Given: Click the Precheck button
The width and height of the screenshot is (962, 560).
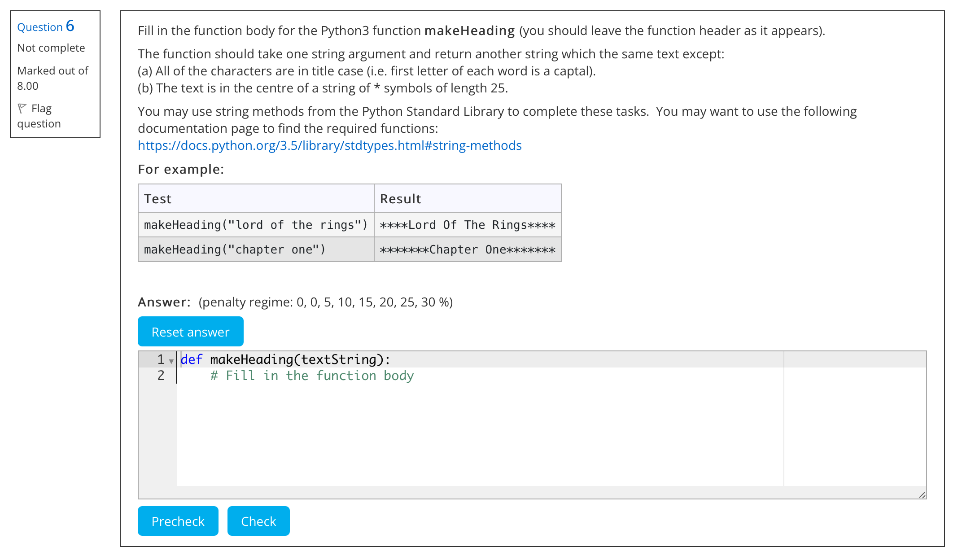Looking at the screenshot, I should click(x=178, y=521).
